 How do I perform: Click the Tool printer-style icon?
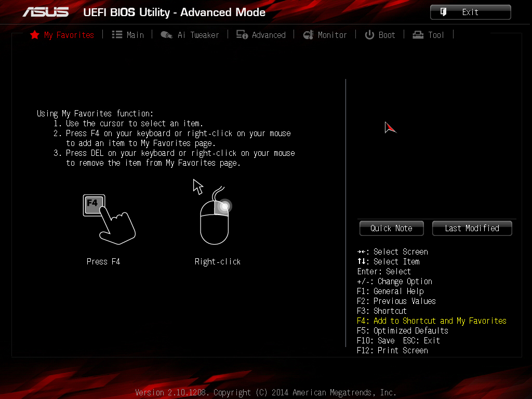[418, 35]
